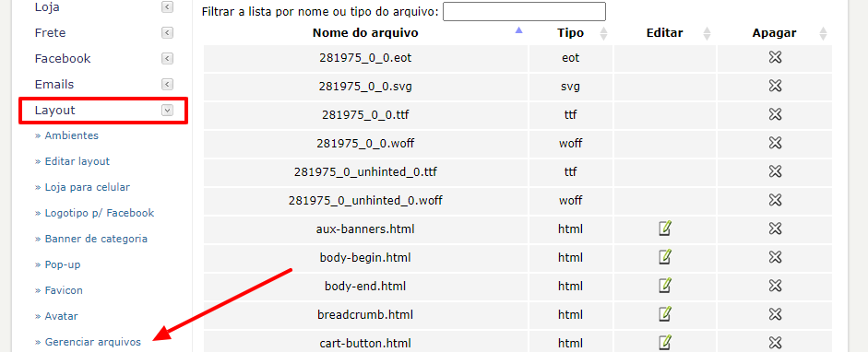The width and height of the screenshot is (868, 352).
Task: Expand the Emails menu section
Action: (167, 85)
